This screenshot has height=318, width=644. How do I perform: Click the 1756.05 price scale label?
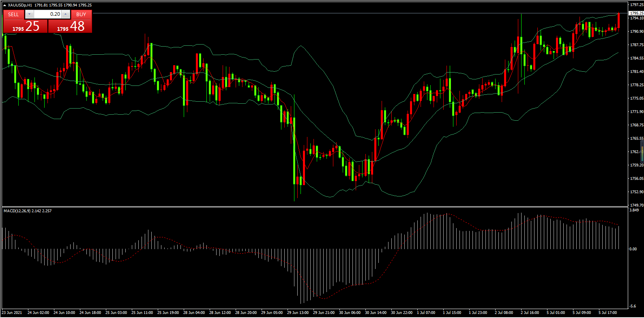point(636,179)
